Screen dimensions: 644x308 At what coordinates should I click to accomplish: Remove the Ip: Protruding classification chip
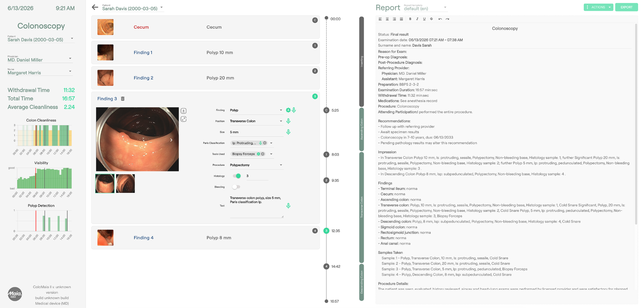click(x=265, y=143)
